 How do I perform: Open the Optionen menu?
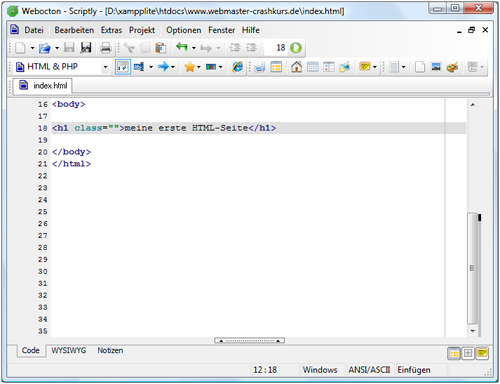click(184, 30)
